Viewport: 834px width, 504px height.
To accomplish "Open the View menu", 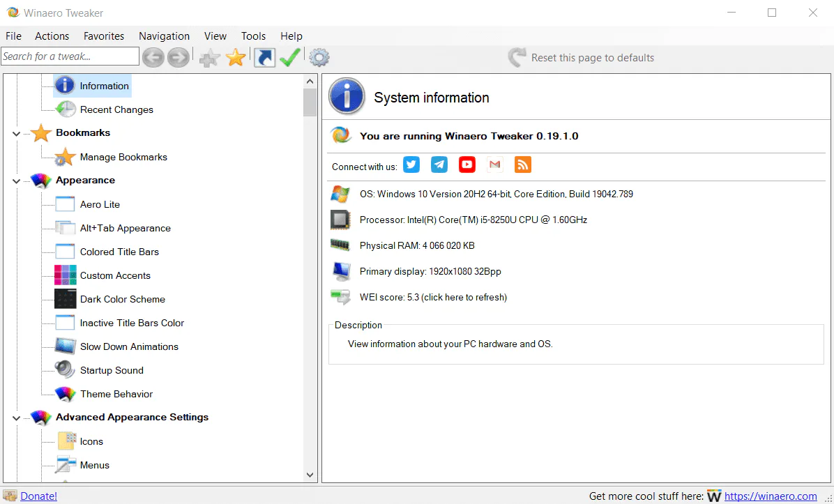I will 215,36.
